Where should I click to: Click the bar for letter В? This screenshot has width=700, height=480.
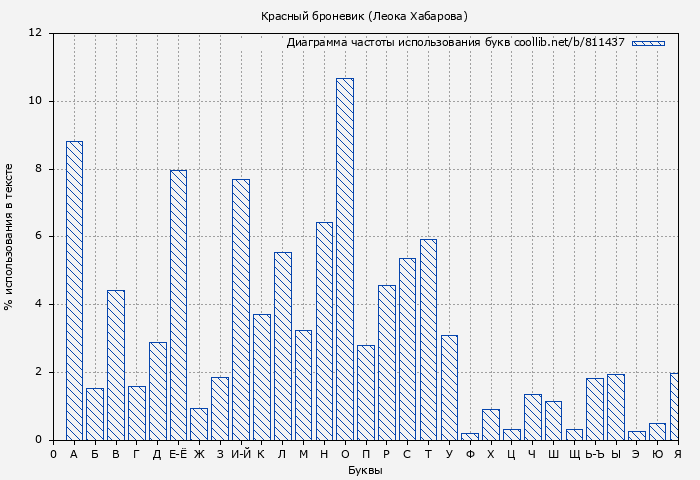[x=116, y=365]
